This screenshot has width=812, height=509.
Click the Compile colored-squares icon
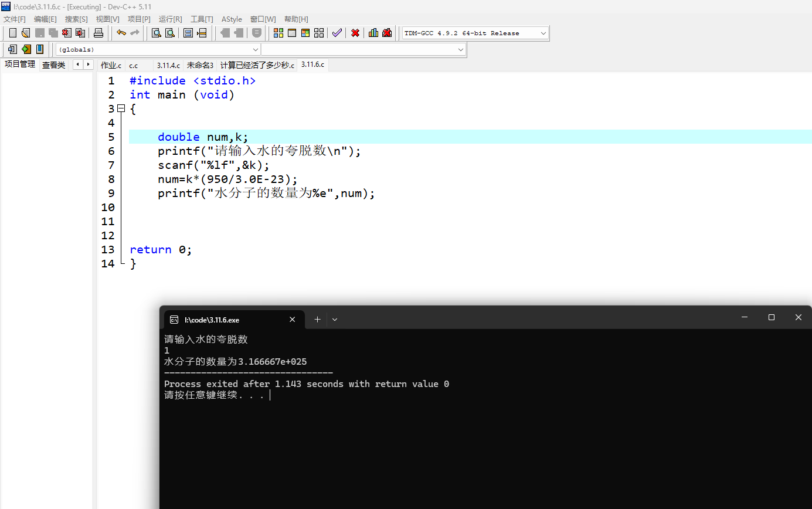278,33
